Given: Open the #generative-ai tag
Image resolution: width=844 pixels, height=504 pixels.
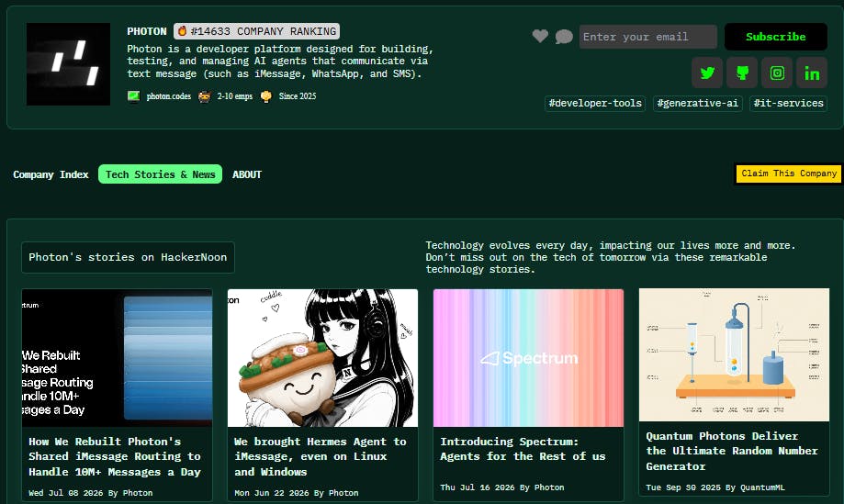Looking at the screenshot, I should 698,103.
